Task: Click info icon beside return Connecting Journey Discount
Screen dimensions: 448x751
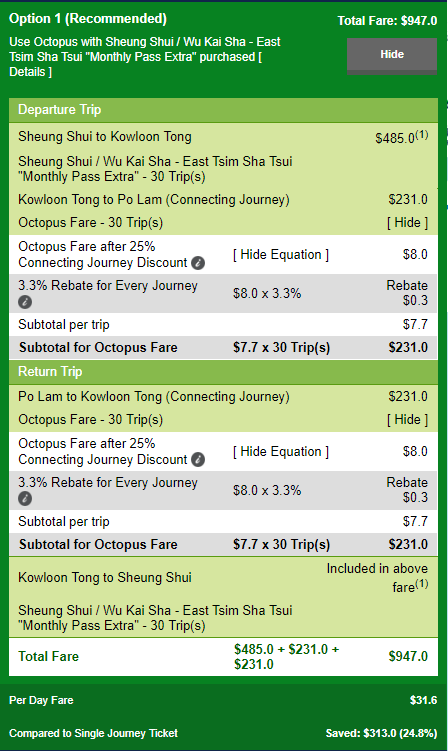Action: [x=198, y=460]
